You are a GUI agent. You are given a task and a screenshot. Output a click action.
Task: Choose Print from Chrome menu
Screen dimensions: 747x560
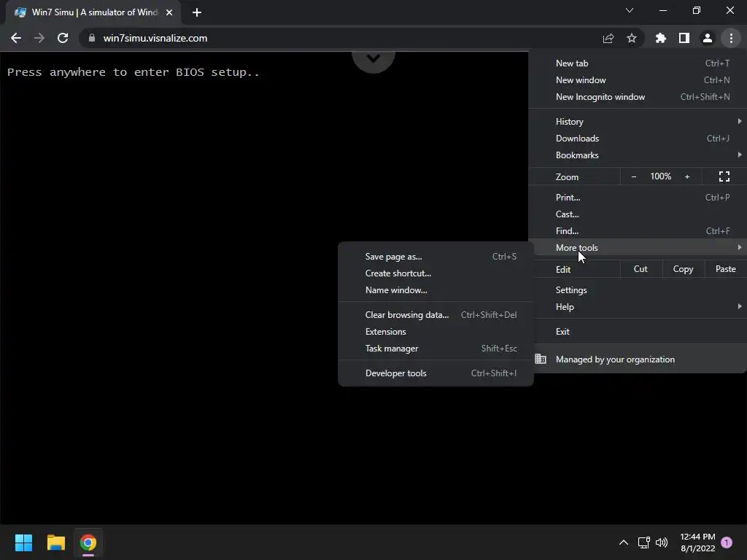pos(638,197)
